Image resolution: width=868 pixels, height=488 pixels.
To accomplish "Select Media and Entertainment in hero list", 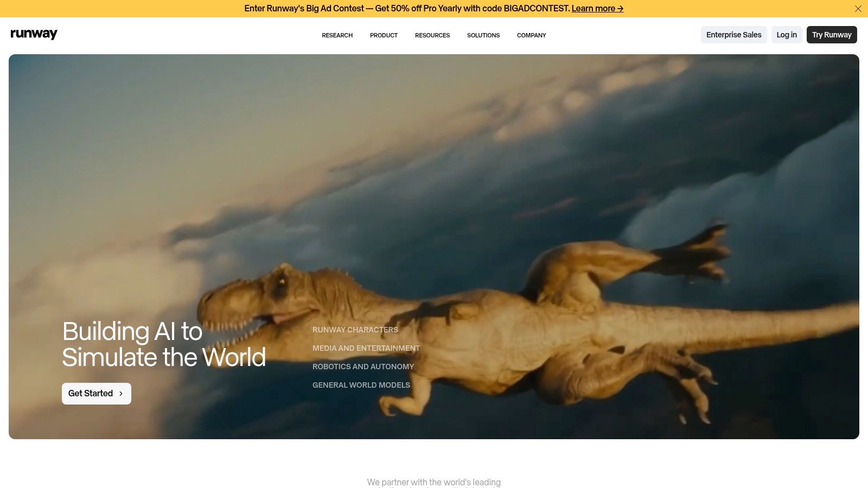I will click(366, 348).
